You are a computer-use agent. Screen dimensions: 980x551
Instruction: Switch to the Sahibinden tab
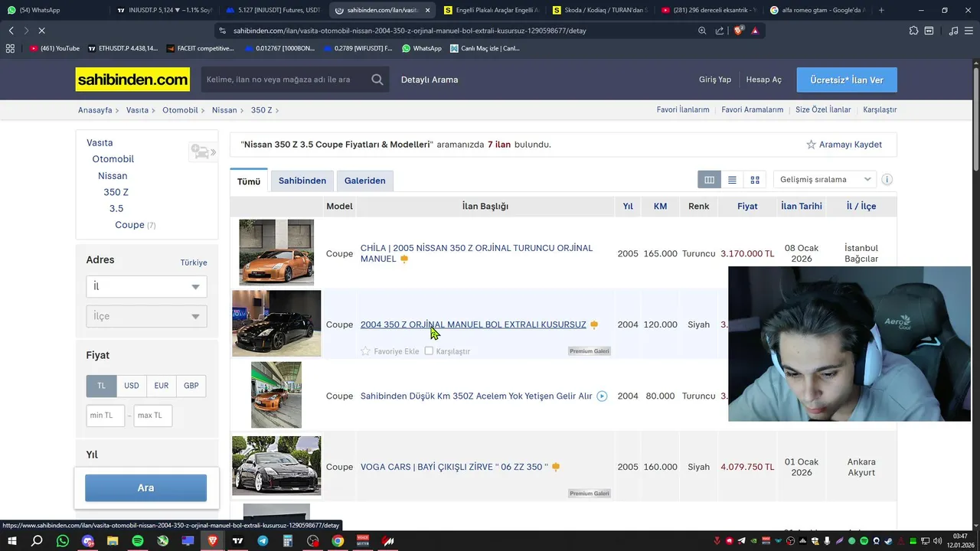click(302, 181)
